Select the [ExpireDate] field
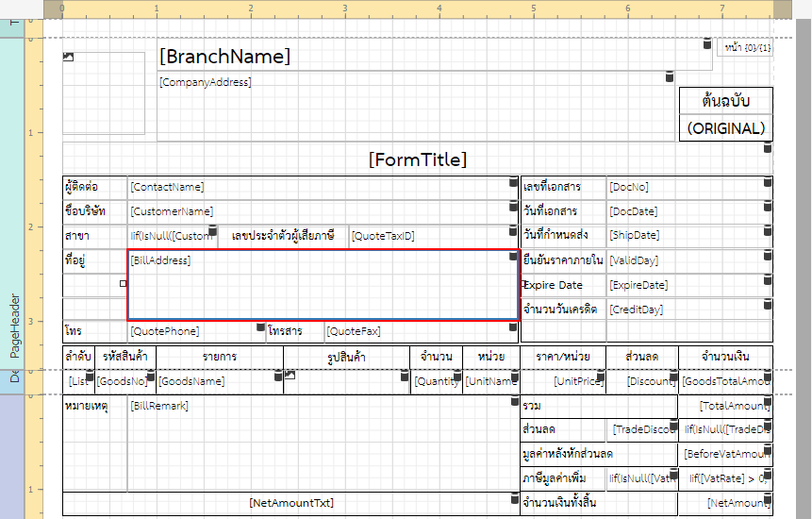The width and height of the screenshot is (812, 519). [689, 285]
